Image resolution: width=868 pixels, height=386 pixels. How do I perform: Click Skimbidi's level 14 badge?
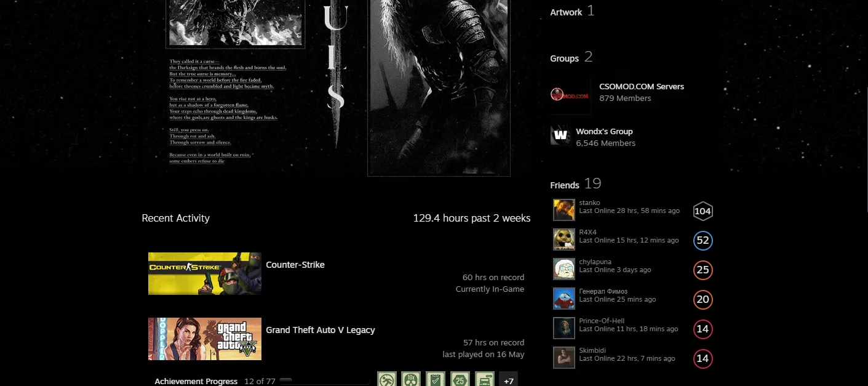pyautogui.click(x=703, y=358)
